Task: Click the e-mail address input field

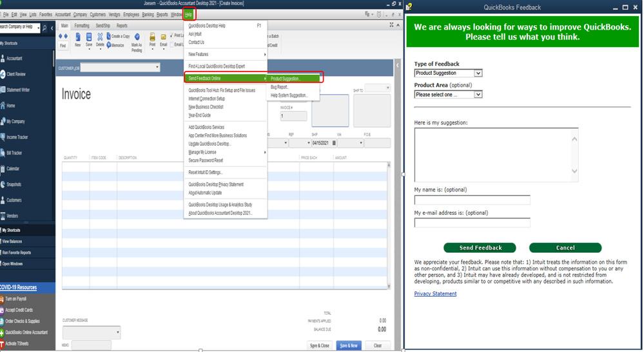Action: pyautogui.click(x=472, y=223)
